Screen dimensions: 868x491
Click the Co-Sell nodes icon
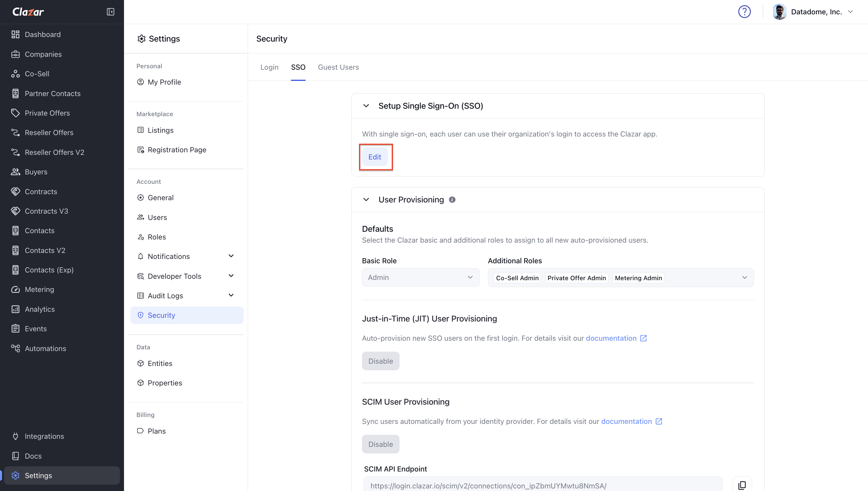[x=15, y=74]
